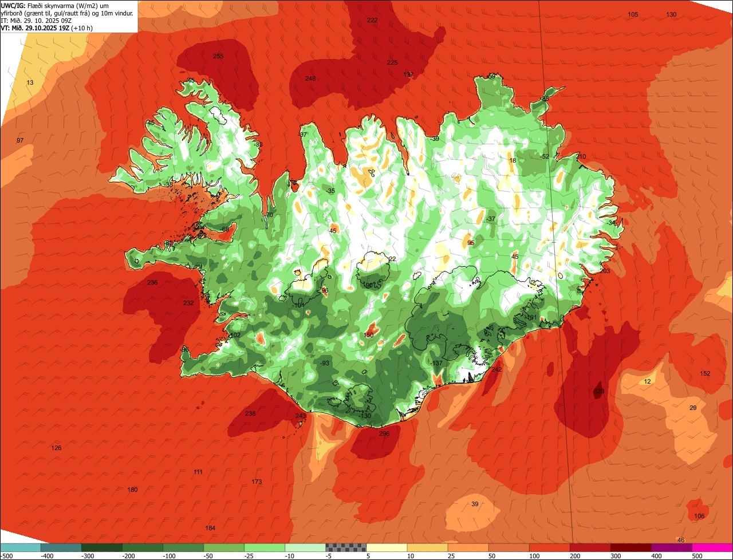Click the map value 222

click(x=372, y=20)
